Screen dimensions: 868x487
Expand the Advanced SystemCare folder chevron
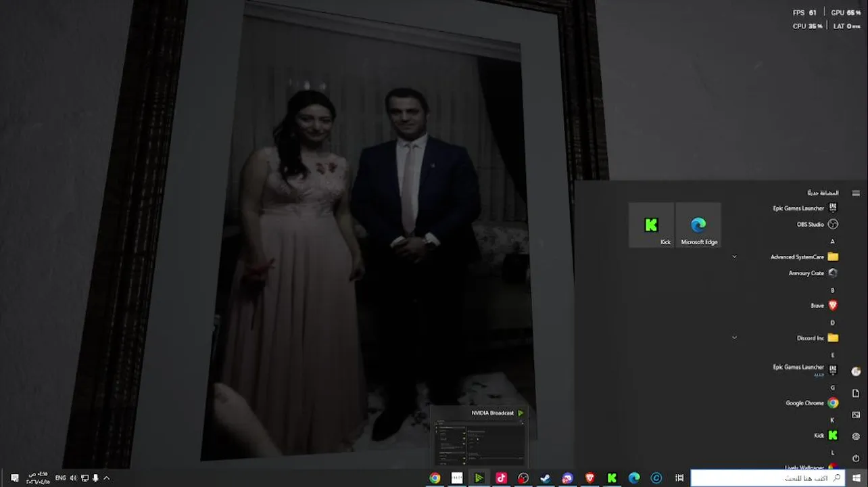[734, 257]
